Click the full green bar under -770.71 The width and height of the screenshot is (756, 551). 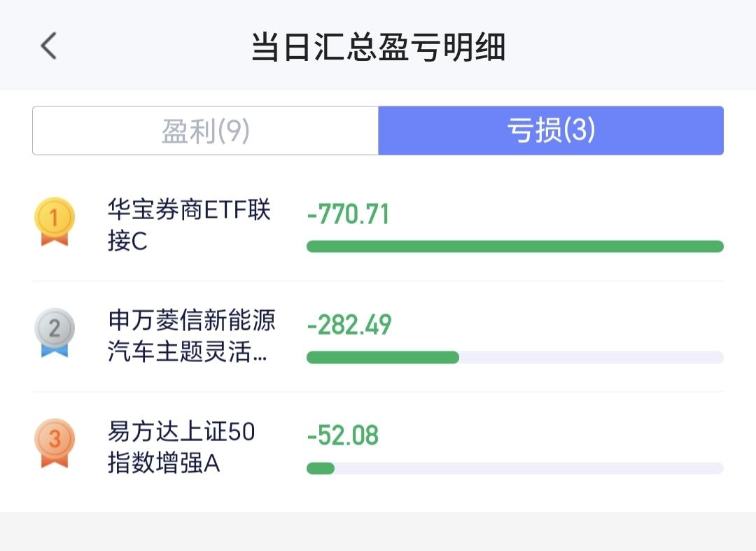[515, 246]
